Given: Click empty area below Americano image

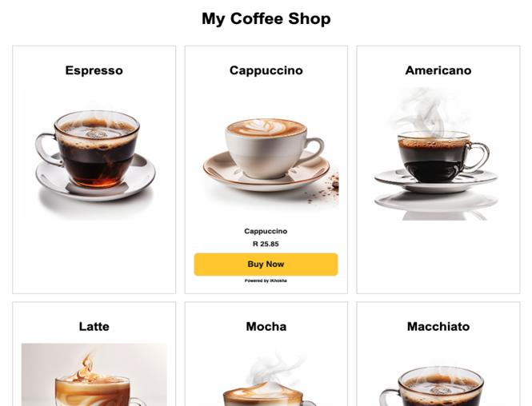Looking at the screenshot, I should pyautogui.click(x=438, y=256).
